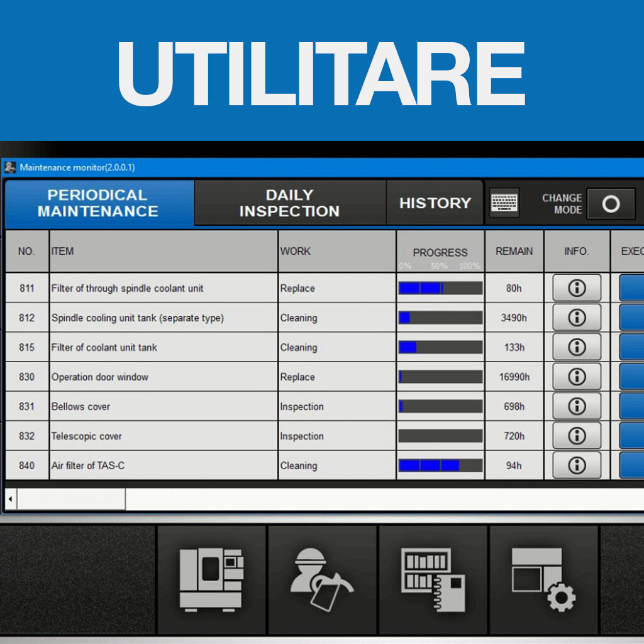This screenshot has height=644, width=644.
Task: View info for Filter of coolant unit tank
Action: (576, 347)
